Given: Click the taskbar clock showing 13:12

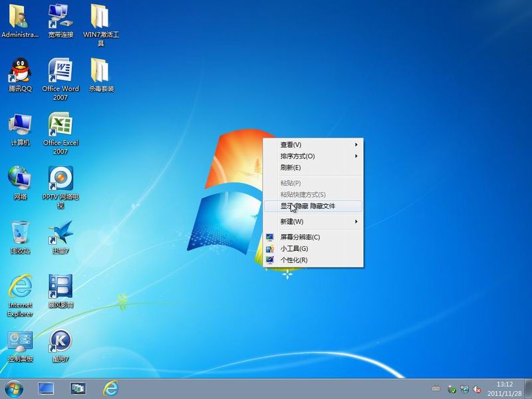Looking at the screenshot, I should pyautogui.click(x=505, y=389).
